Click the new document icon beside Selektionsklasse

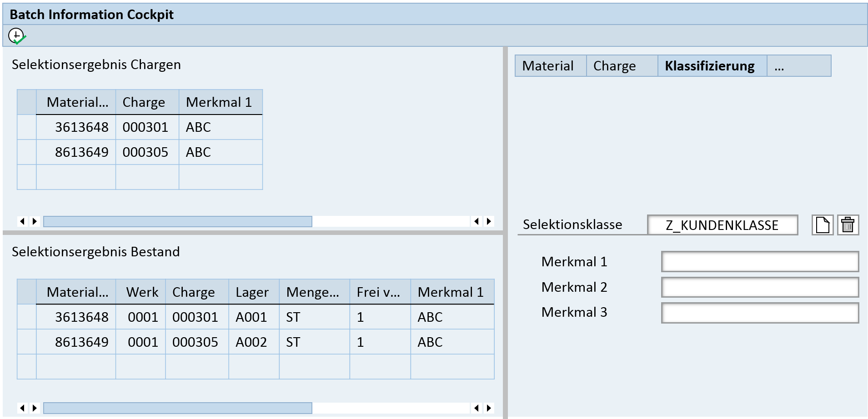pos(823,225)
